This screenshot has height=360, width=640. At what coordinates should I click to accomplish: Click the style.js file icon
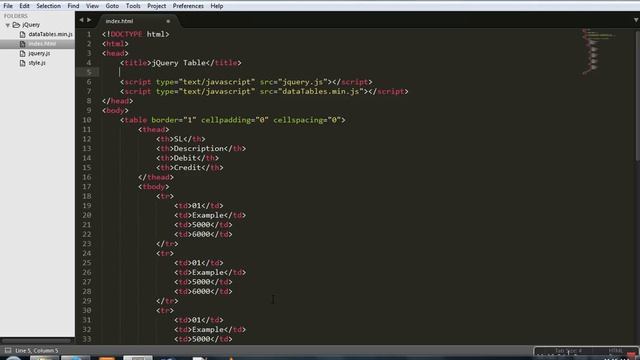tap(22, 63)
